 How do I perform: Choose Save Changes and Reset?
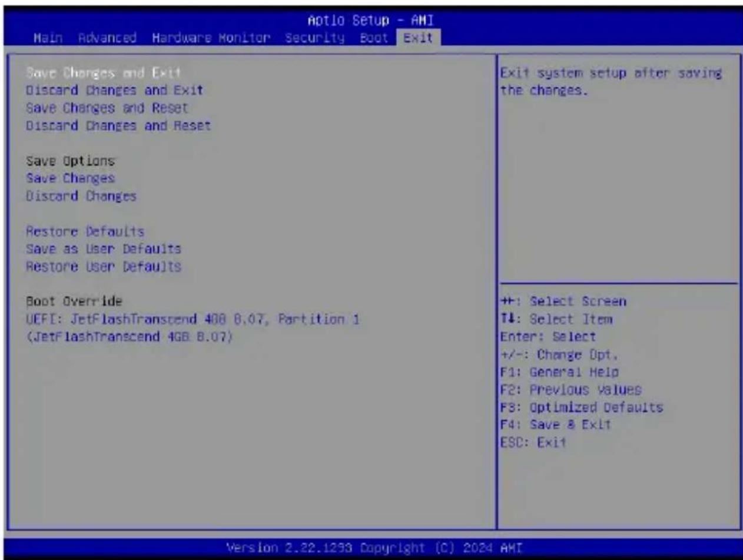pyautogui.click(x=107, y=108)
